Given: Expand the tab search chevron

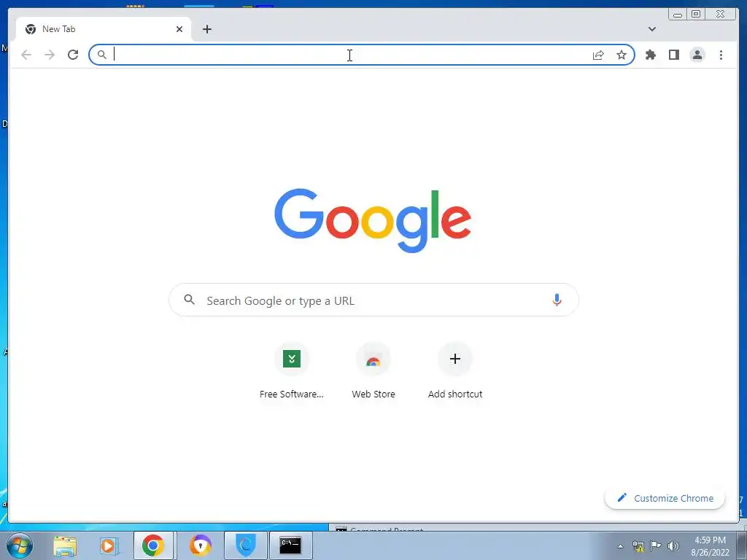Looking at the screenshot, I should click(x=652, y=29).
